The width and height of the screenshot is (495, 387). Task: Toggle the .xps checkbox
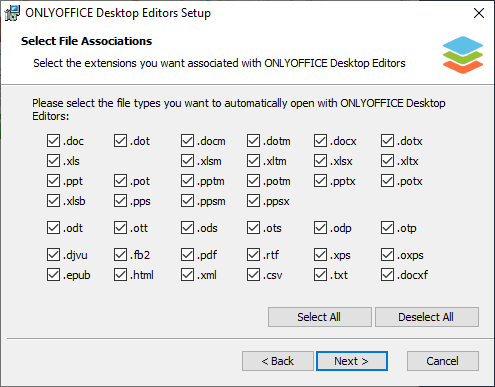[x=320, y=255]
